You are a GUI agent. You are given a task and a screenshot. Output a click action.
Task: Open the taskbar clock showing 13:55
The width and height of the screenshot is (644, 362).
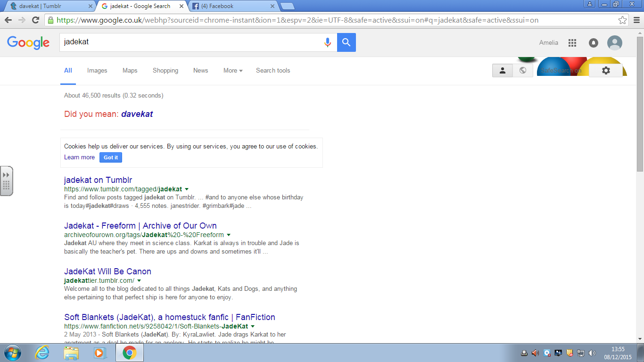click(x=618, y=353)
